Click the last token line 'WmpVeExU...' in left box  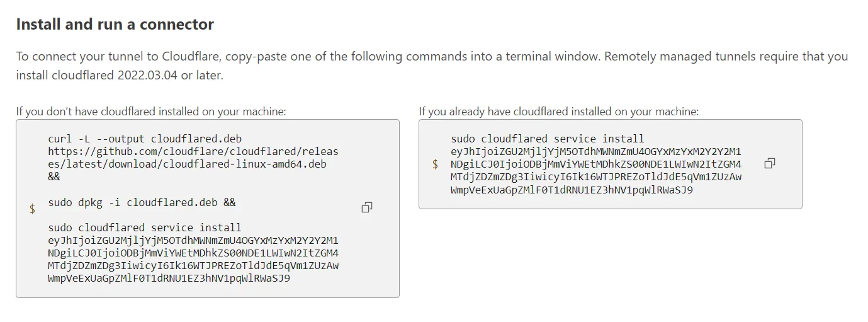[x=169, y=278]
